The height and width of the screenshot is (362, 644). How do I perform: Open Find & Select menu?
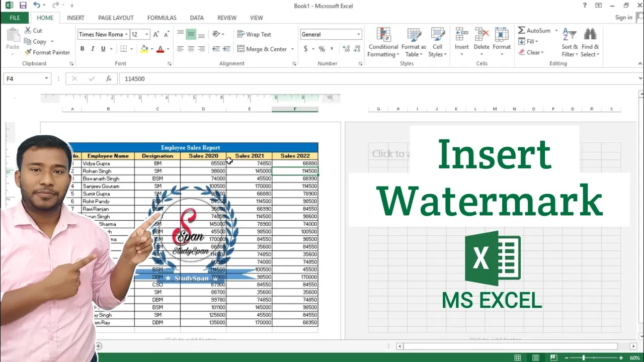click(590, 42)
